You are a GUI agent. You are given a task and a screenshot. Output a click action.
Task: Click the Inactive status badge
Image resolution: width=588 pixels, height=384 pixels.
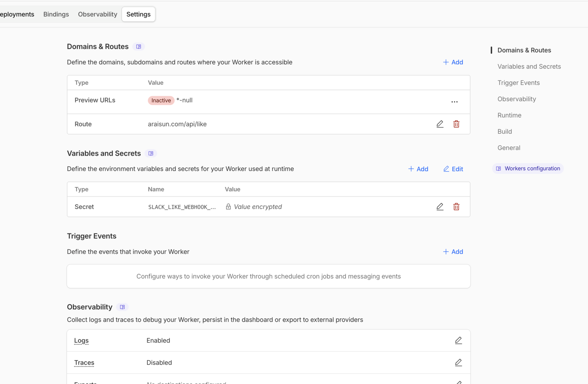tap(161, 100)
